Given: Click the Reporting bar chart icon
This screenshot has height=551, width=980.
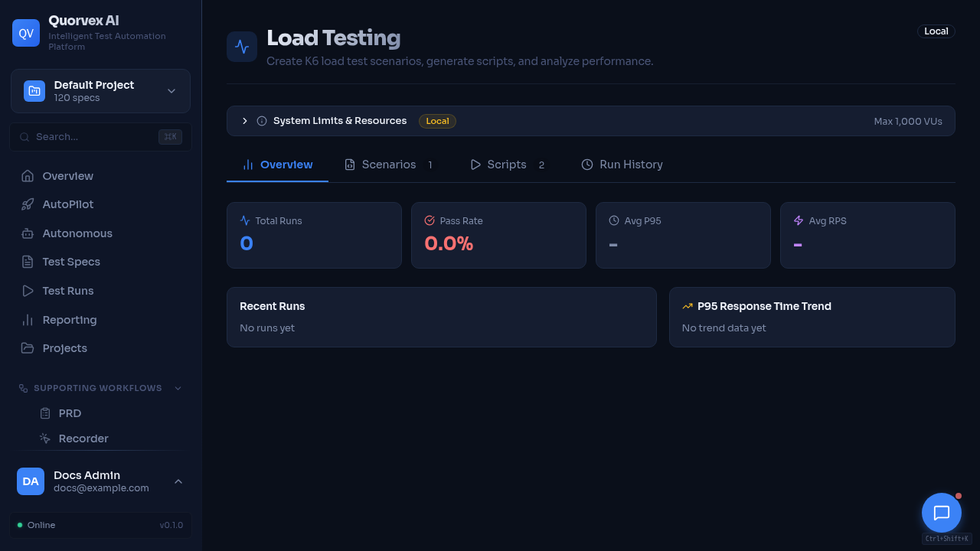Looking at the screenshot, I should click(x=28, y=320).
